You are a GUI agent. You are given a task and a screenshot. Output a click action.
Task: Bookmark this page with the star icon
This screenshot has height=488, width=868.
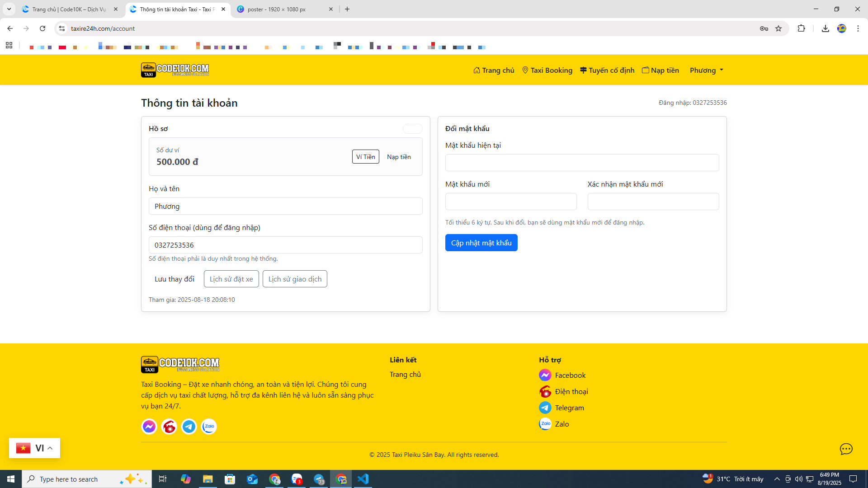coord(778,28)
